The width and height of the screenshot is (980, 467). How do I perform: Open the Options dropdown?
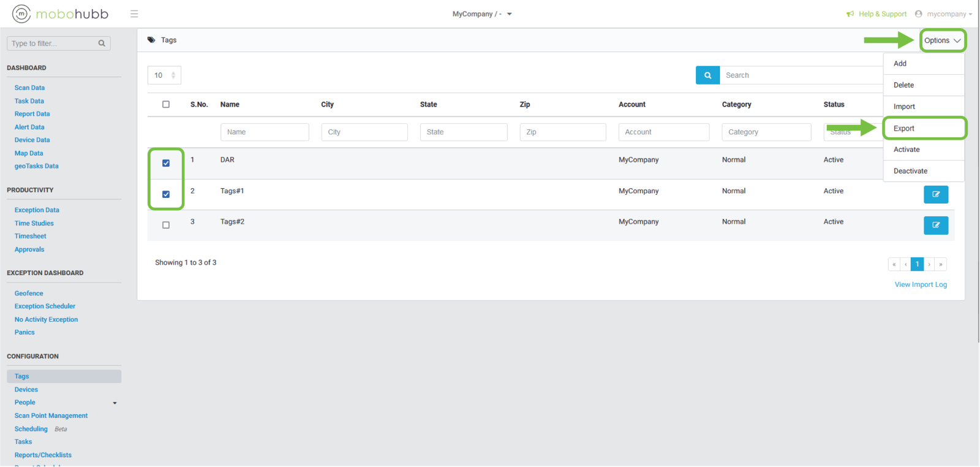coord(942,40)
